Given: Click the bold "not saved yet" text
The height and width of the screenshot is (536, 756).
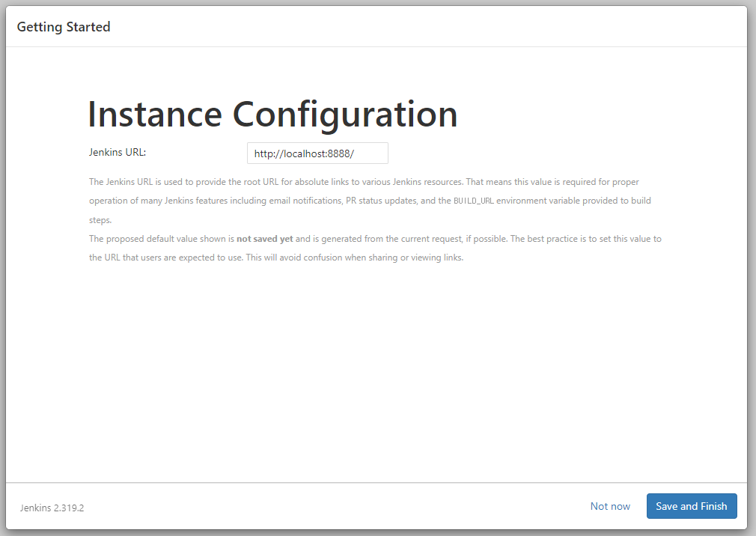Looking at the screenshot, I should (x=265, y=239).
